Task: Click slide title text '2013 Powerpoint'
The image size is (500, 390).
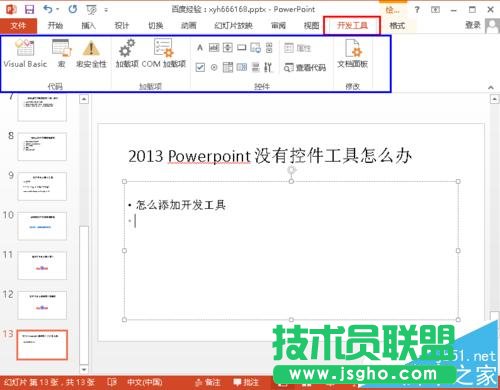Action: (189, 156)
